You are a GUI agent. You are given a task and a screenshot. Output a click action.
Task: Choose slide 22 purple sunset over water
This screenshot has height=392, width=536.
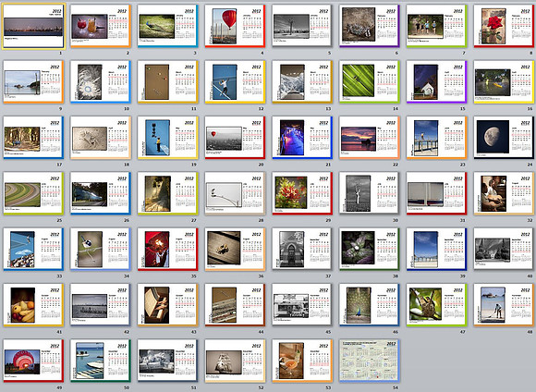(370, 138)
